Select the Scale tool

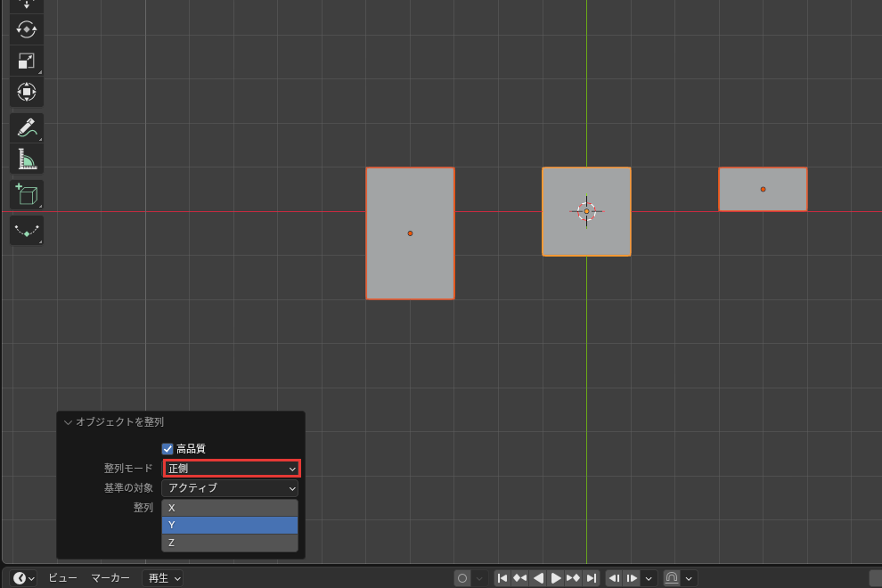[x=27, y=61]
